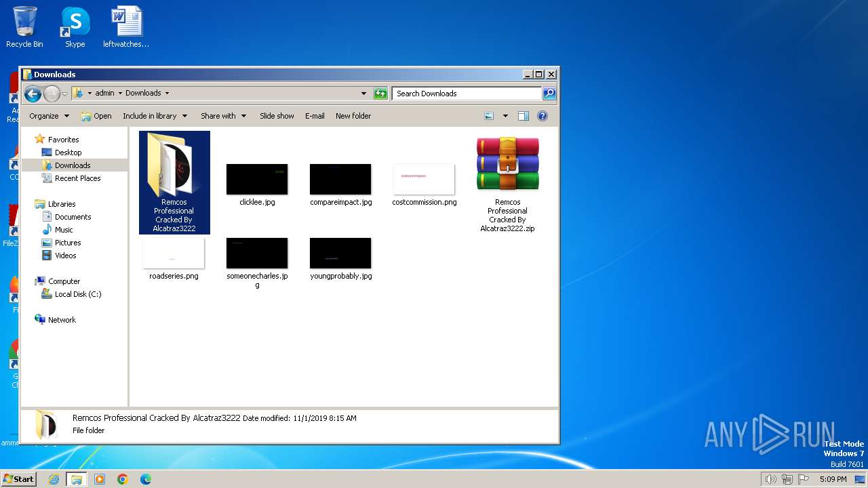Focus the Search Downloads field
This screenshot has width=868, height=488.
pos(467,94)
